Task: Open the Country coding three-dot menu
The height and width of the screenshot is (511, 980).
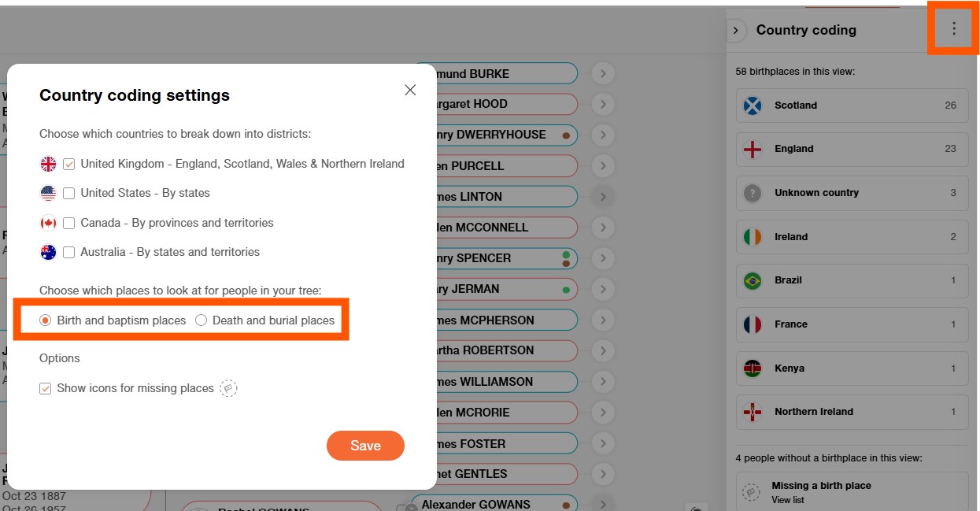Action: tap(953, 29)
